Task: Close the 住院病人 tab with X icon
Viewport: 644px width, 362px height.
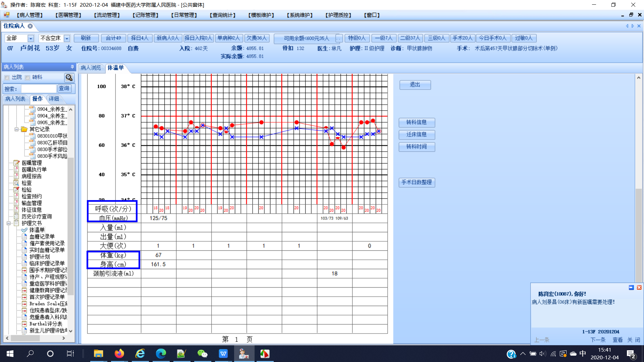Action: click(x=30, y=26)
